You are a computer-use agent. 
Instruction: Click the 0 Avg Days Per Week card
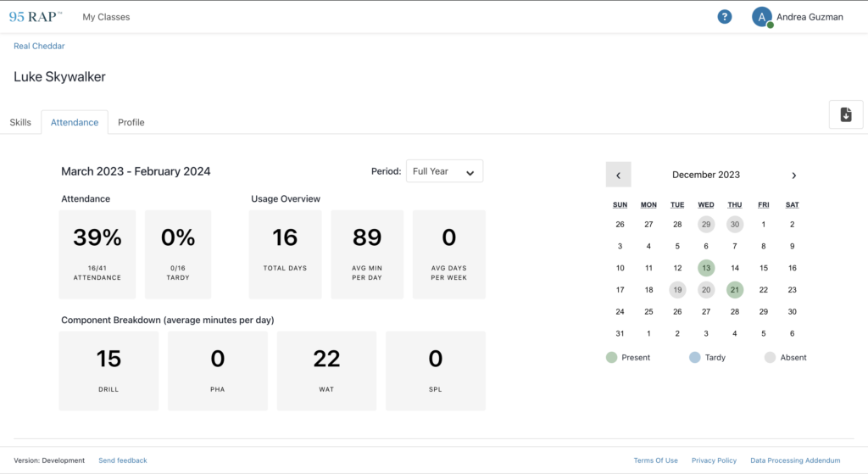coord(449,254)
